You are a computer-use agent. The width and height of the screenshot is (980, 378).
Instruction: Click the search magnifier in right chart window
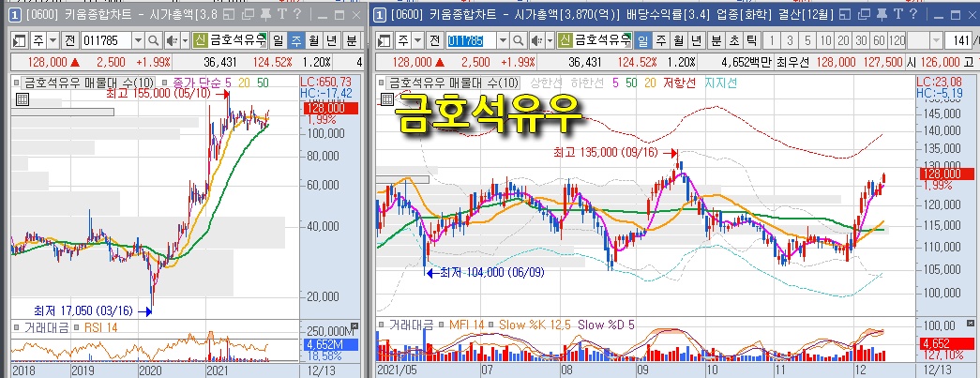tap(518, 41)
